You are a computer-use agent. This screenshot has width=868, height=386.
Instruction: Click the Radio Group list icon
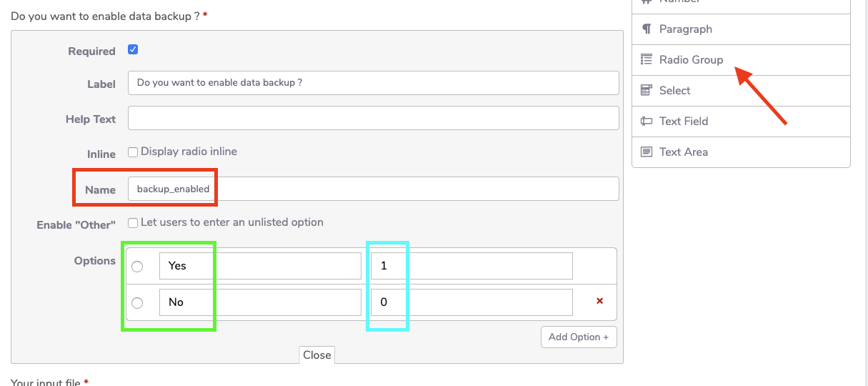click(x=647, y=60)
